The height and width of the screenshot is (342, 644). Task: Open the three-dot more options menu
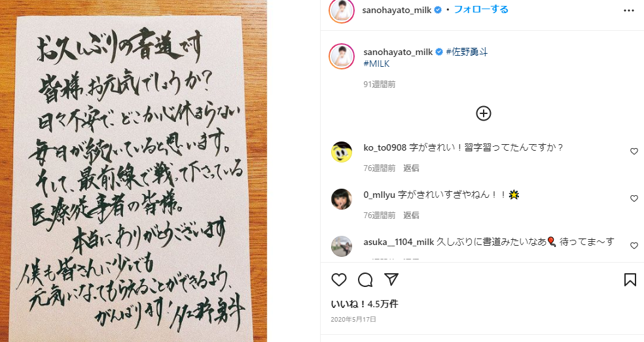tap(629, 10)
